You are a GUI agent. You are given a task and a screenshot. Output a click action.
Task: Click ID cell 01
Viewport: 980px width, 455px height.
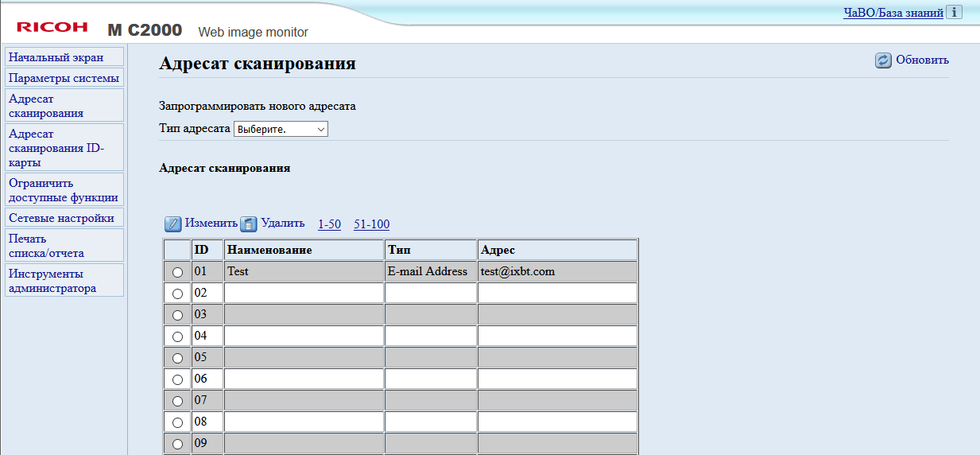point(207,271)
